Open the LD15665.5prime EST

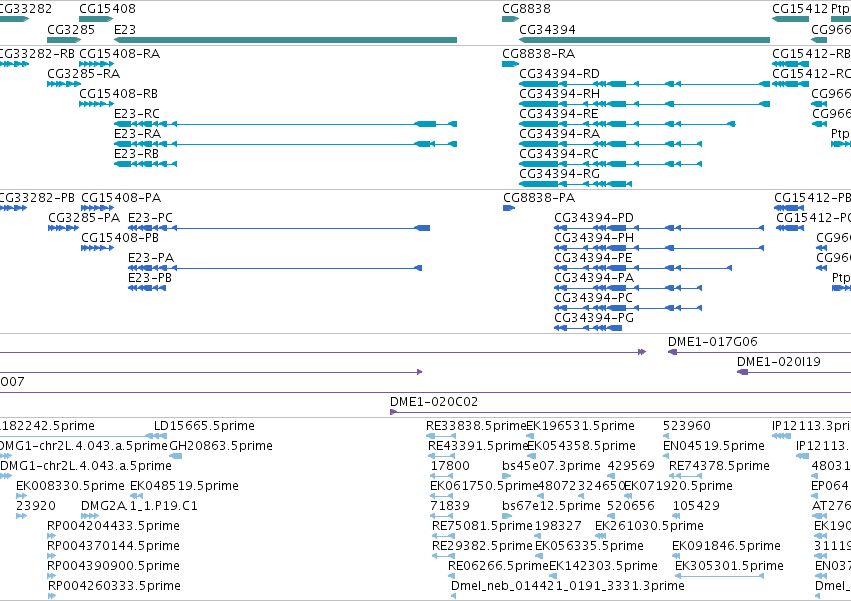click(156, 436)
